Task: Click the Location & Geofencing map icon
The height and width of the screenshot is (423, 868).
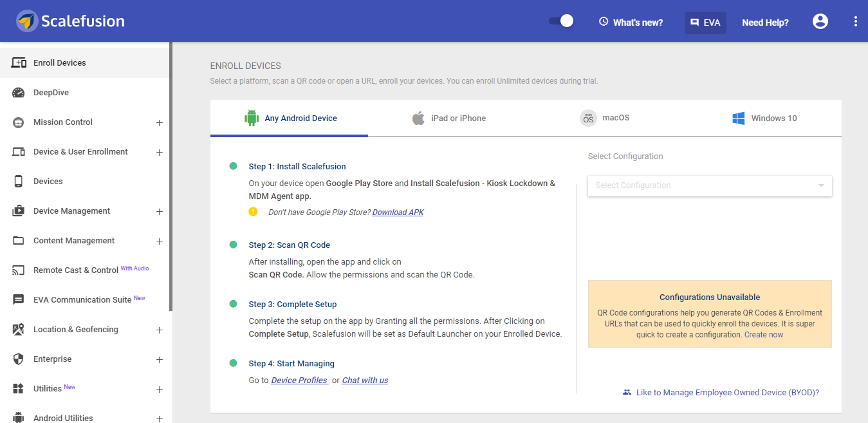Action: pyautogui.click(x=19, y=330)
